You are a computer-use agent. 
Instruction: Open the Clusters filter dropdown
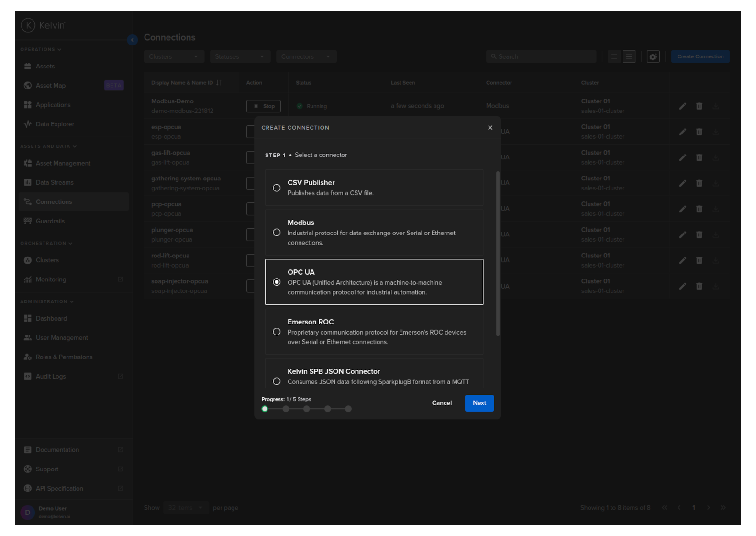(174, 56)
